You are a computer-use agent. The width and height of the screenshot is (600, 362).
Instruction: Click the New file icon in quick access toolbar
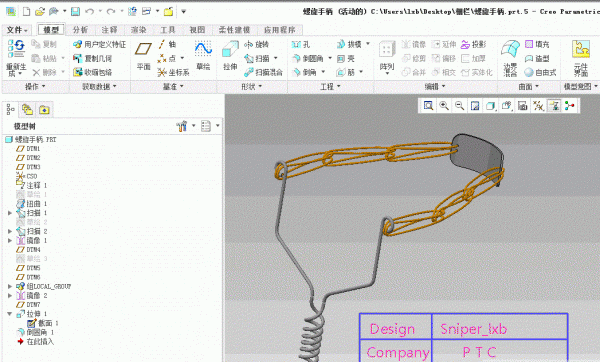[26, 11]
